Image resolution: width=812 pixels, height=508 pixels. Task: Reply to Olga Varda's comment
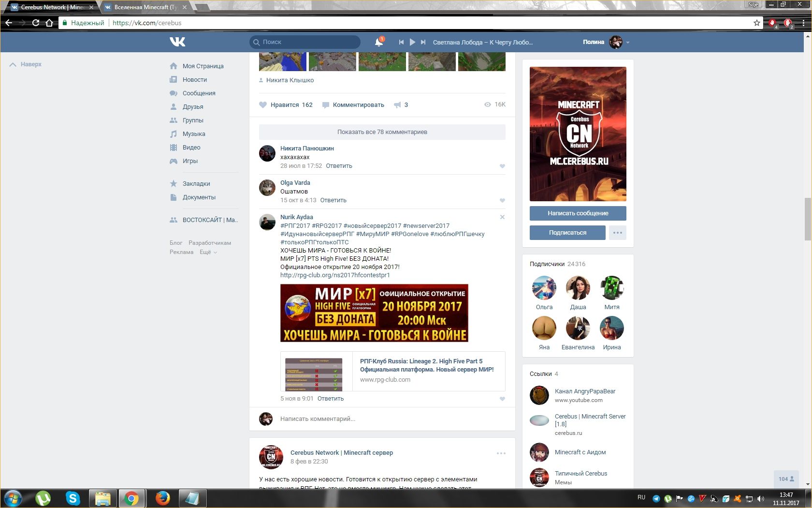[333, 200]
